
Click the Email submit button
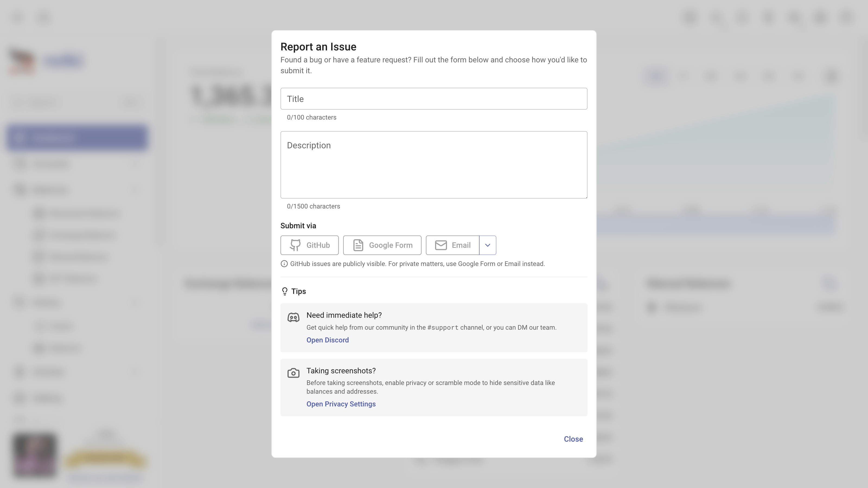tap(454, 245)
